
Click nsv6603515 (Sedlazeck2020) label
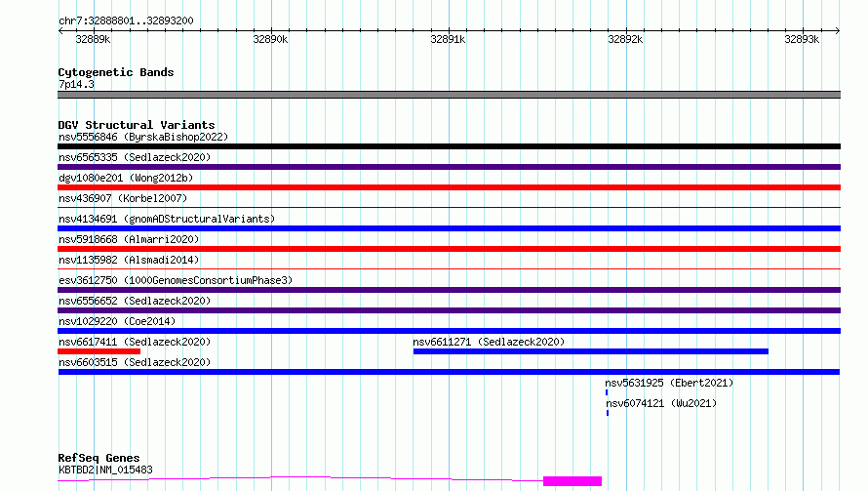tap(135, 362)
